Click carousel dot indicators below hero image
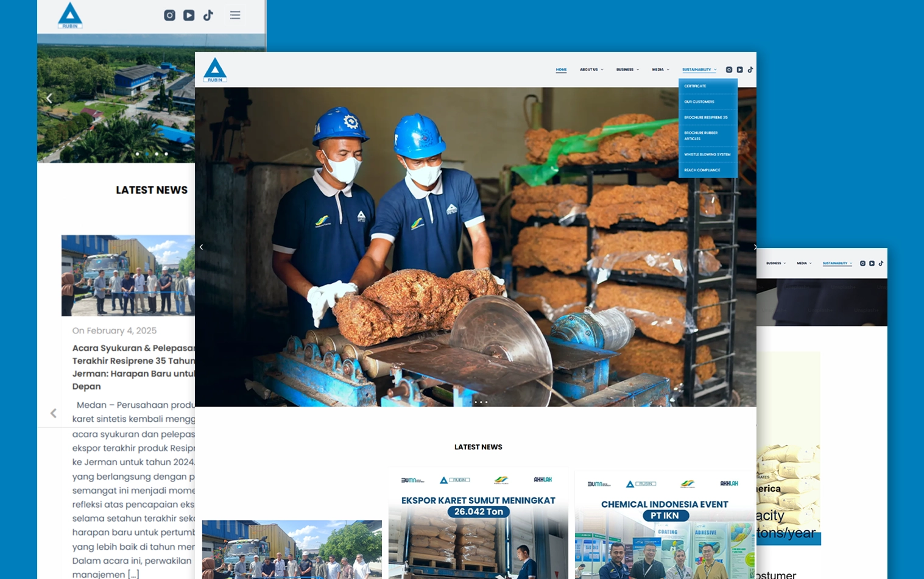Viewport: 924px width, 579px height. (x=481, y=402)
